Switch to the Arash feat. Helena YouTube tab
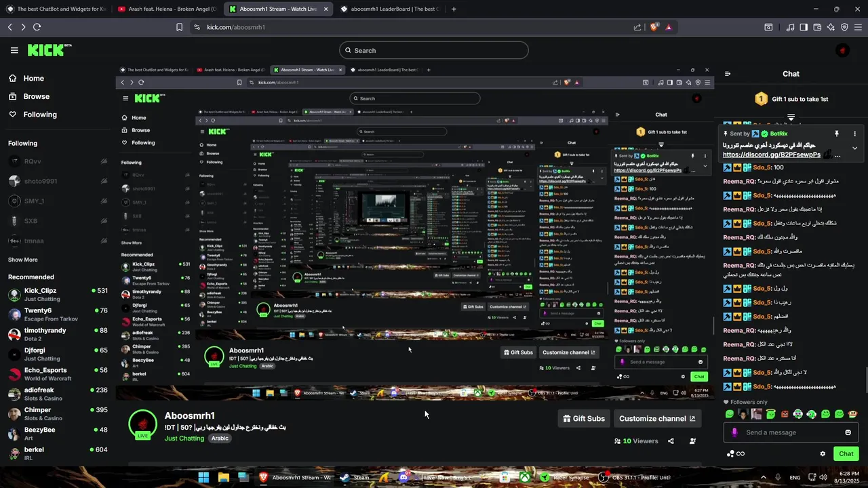This screenshot has height=488, width=868. pyautogui.click(x=166, y=9)
